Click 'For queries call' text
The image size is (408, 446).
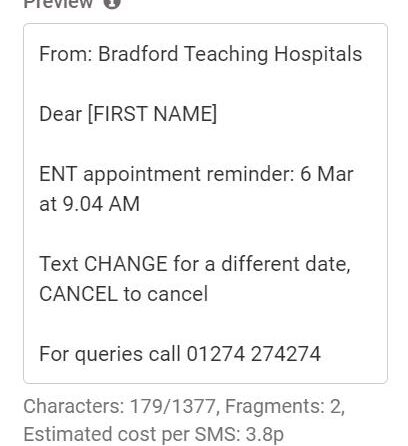coord(110,354)
